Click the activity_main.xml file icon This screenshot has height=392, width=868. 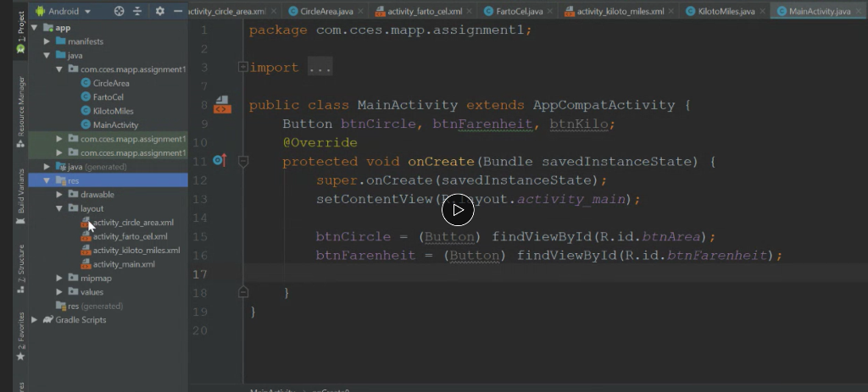pyautogui.click(x=86, y=264)
